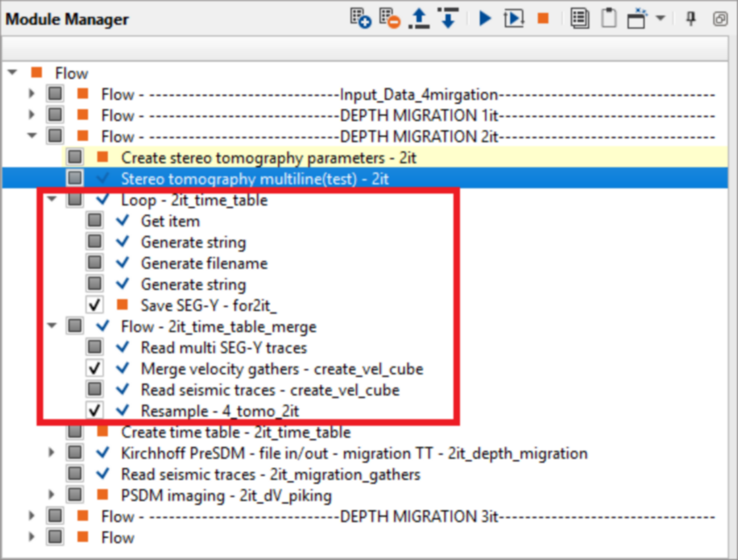Move module up with the up-arrow icon
This screenshot has height=560, width=738.
point(418,18)
